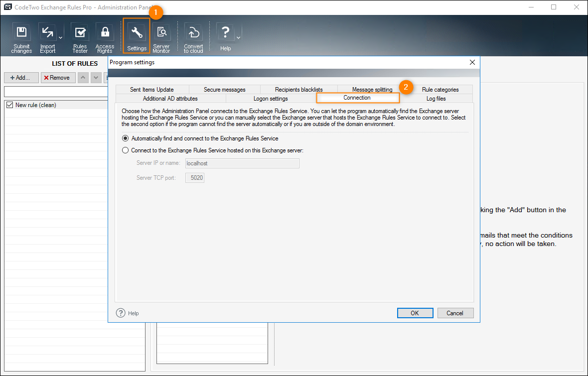Select Connect to hosted Exchange server radio option
The image size is (588, 376).
click(125, 150)
